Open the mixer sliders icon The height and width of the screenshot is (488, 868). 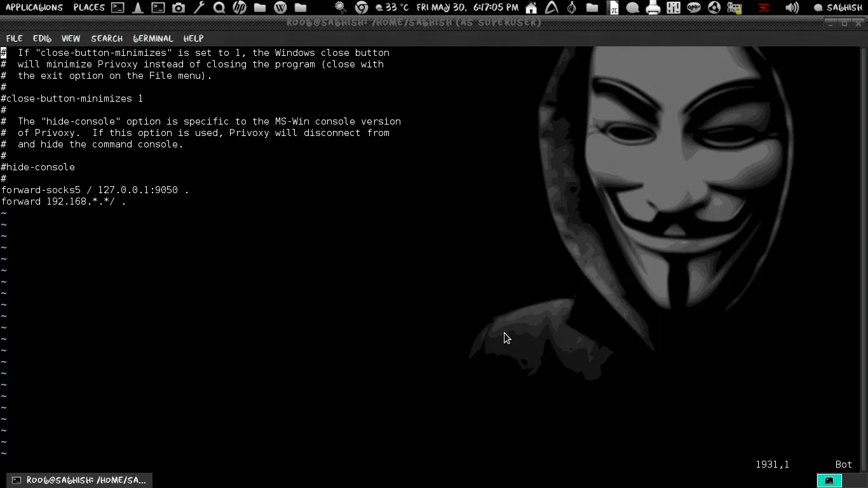point(674,8)
